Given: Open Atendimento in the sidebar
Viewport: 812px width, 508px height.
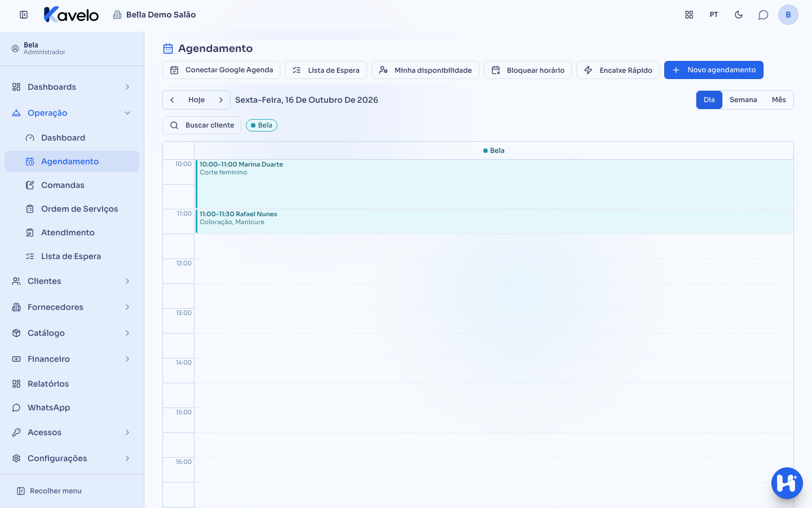Looking at the screenshot, I should click(72, 233).
